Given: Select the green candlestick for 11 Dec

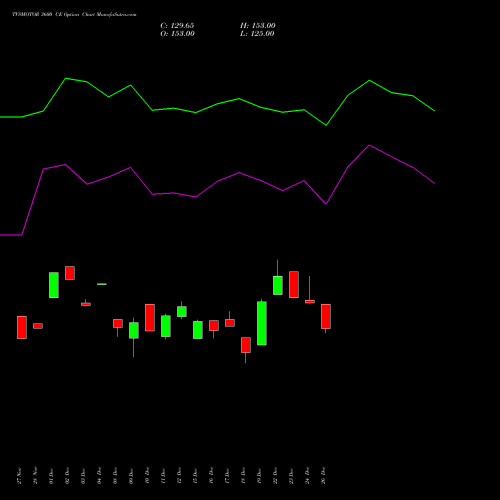Looking at the screenshot, I should pos(166,326).
